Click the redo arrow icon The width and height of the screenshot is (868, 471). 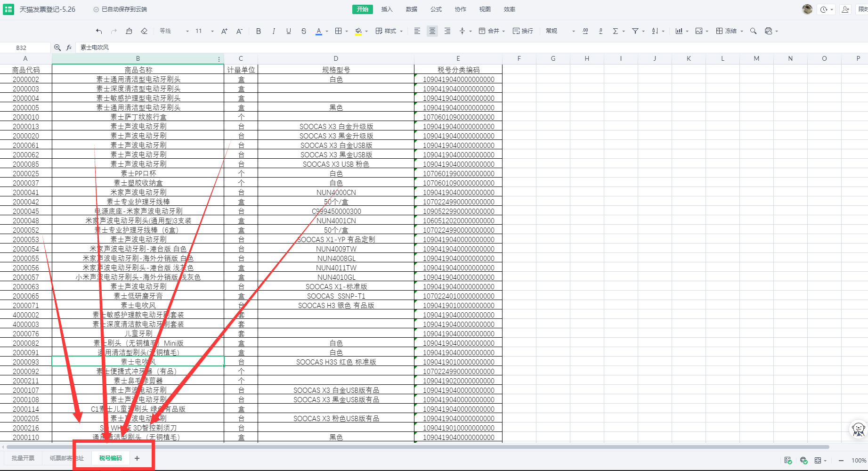pyautogui.click(x=114, y=31)
